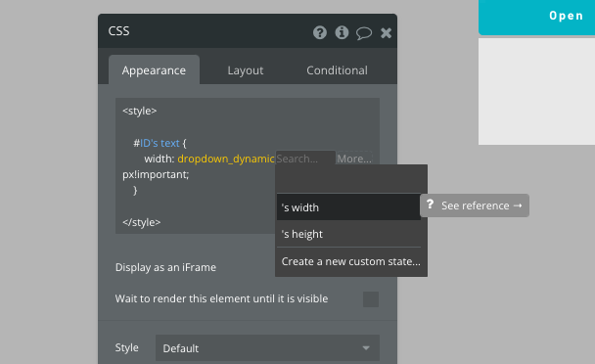Open the Style Default dropdown
The height and width of the screenshot is (364, 595).
pyautogui.click(x=267, y=348)
